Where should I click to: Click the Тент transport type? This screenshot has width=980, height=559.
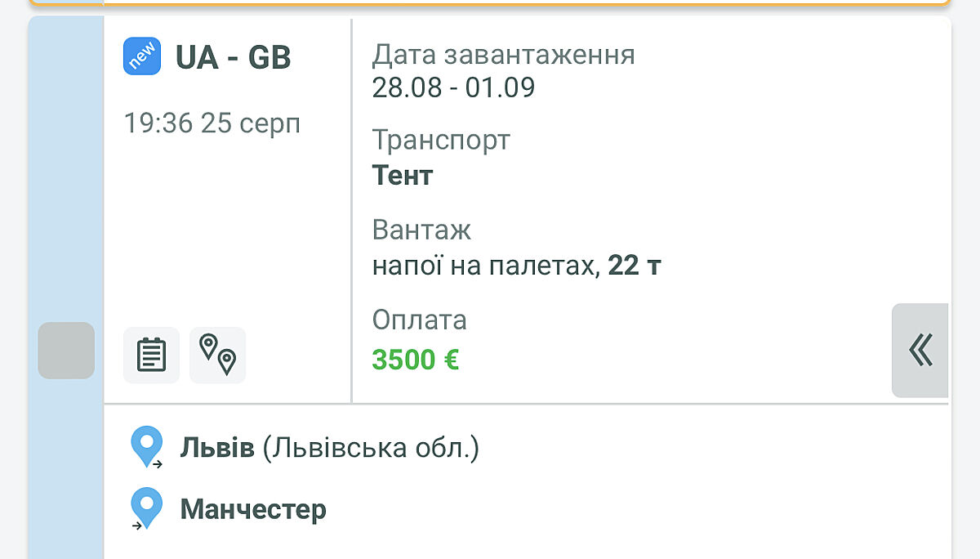pyautogui.click(x=403, y=175)
